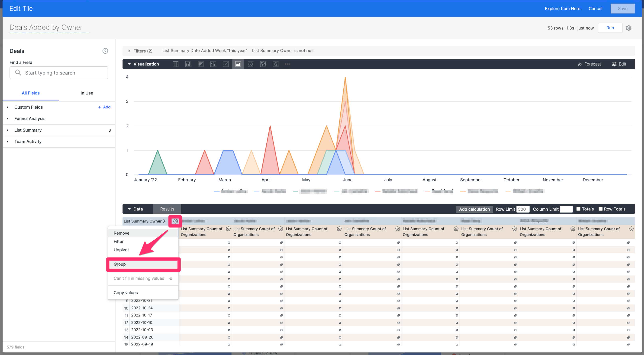The height and width of the screenshot is (355, 644).
Task: Switch visualization to Bar chart
Action: click(x=201, y=64)
